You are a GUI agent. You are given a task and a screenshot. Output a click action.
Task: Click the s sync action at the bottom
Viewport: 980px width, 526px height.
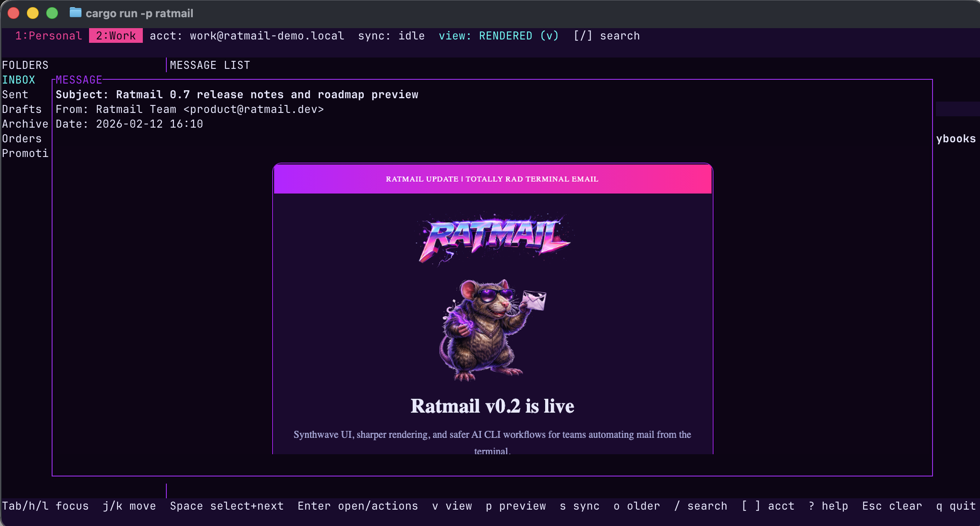(x=579, y=506)
